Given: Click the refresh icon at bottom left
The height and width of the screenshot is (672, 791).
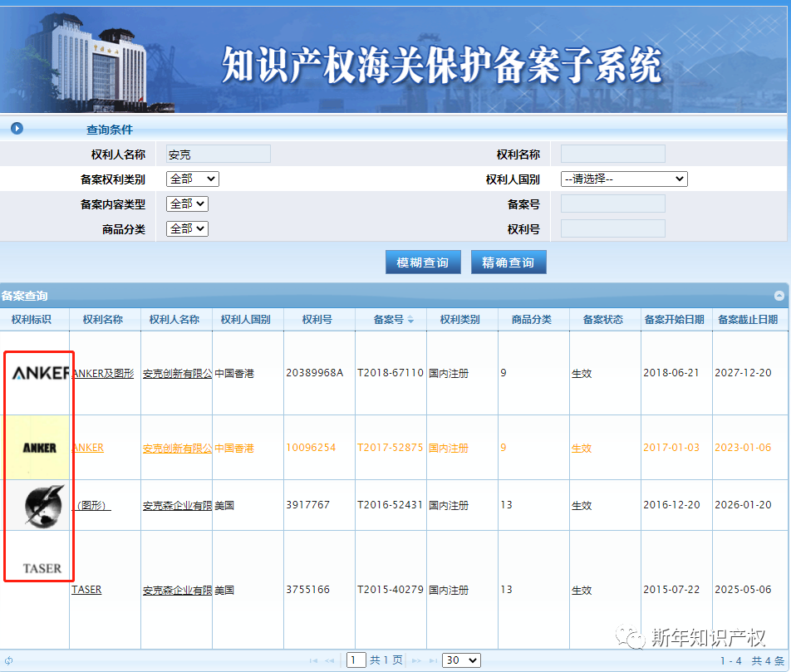Looking at the screenshot, I should (x=8, y=660).
